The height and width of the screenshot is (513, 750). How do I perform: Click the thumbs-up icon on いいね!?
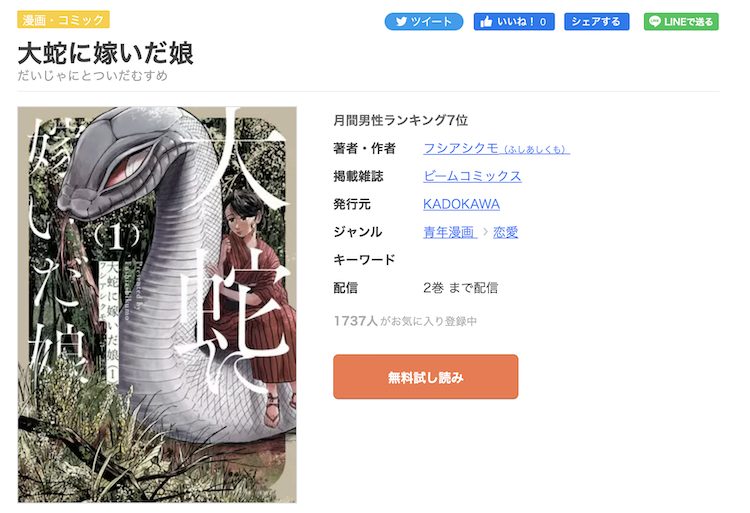pyautogui.click(x=486, y=22)
